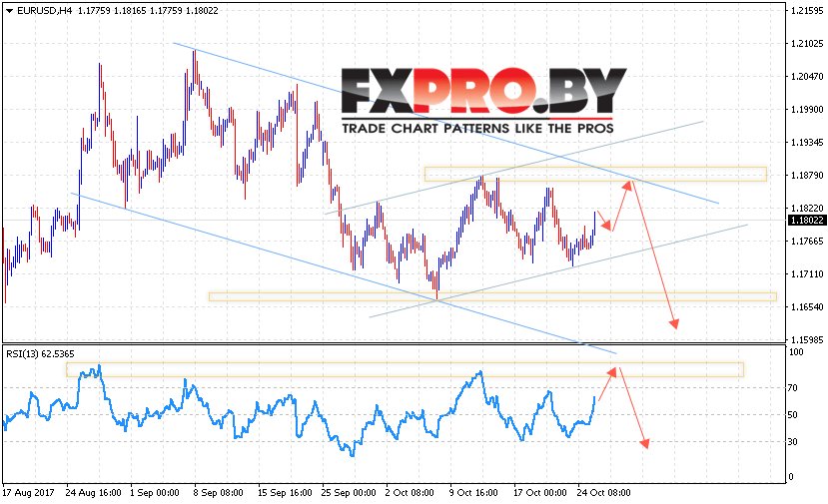Select the 24 Oct 08:00 date label
Screen dimensions: 828x504
coord(604,493)
